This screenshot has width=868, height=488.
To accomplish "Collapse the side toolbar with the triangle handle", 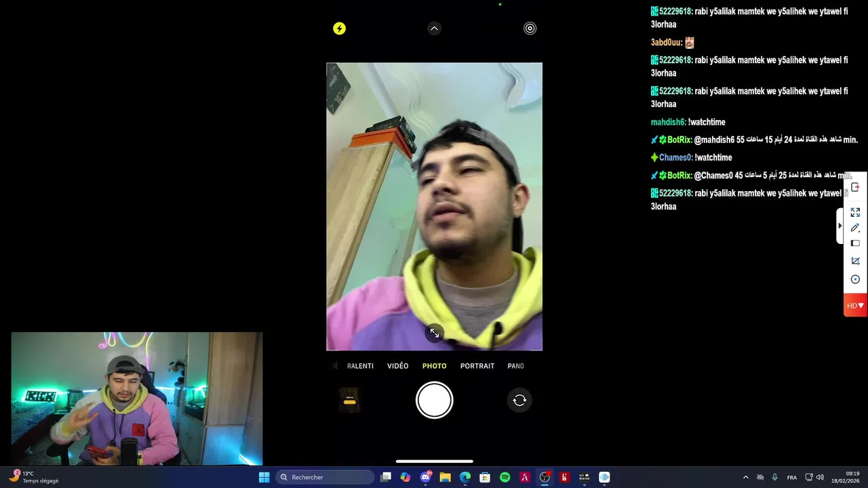I will (x=840, y=226).
